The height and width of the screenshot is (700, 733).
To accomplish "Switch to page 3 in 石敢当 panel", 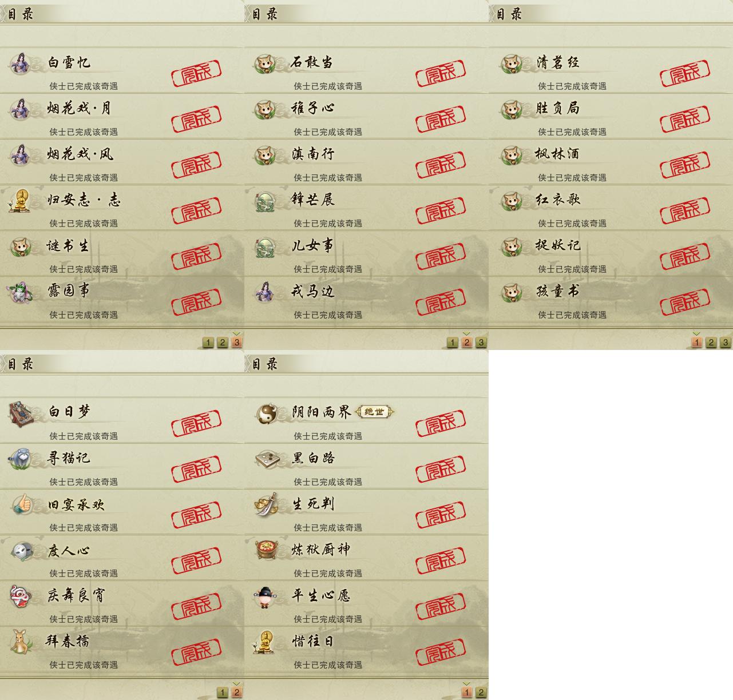I will point(481,343).
